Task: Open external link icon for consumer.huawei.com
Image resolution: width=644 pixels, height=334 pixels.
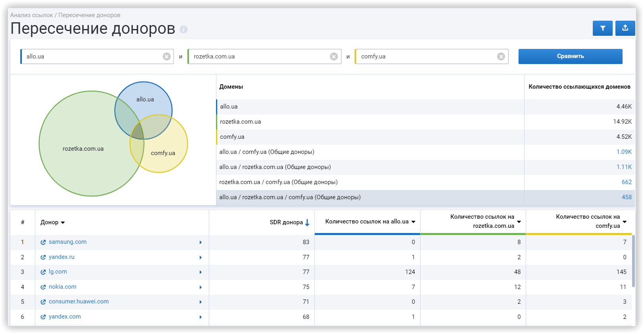Action: [43, 302]
